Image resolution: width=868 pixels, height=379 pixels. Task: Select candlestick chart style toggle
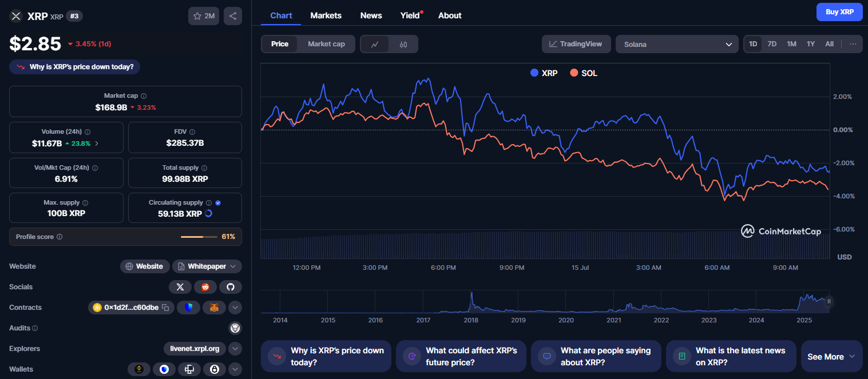[x=403, y=44]
